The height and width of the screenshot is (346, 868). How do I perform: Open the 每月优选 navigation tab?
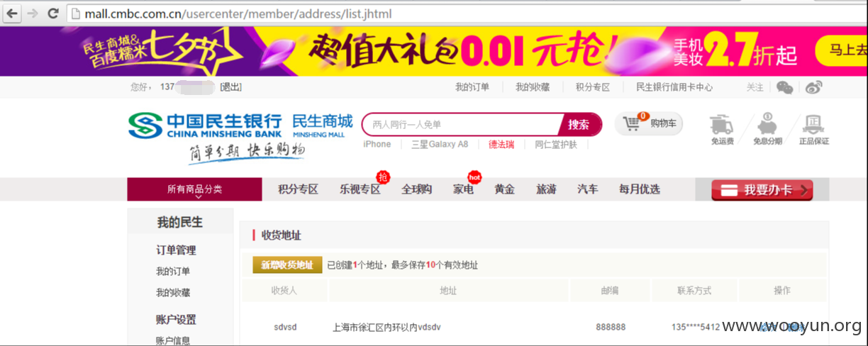coord(640,189)
